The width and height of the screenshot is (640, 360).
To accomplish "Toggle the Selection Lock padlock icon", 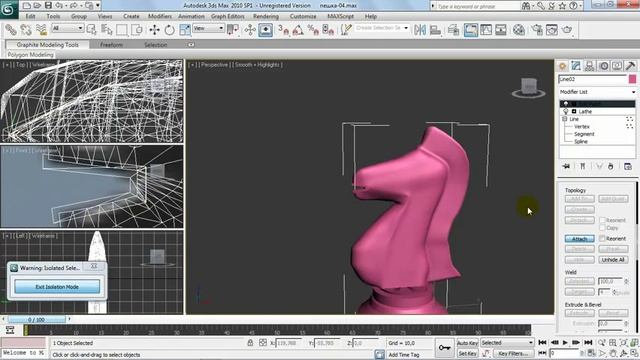I will [250, 343].
